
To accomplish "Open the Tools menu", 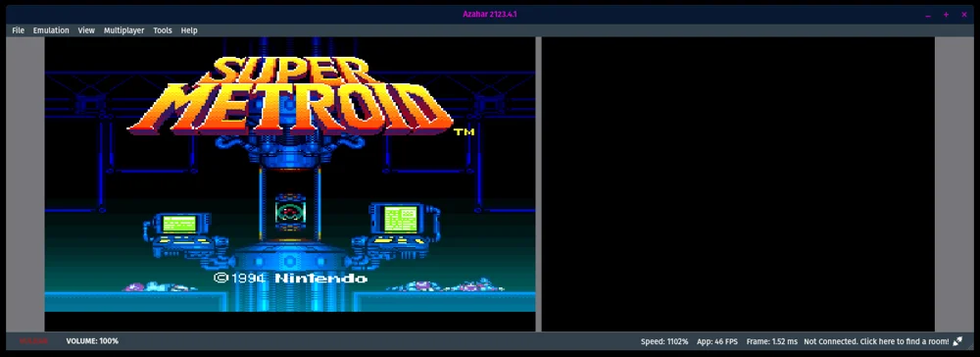I will [x=163, y=30].
